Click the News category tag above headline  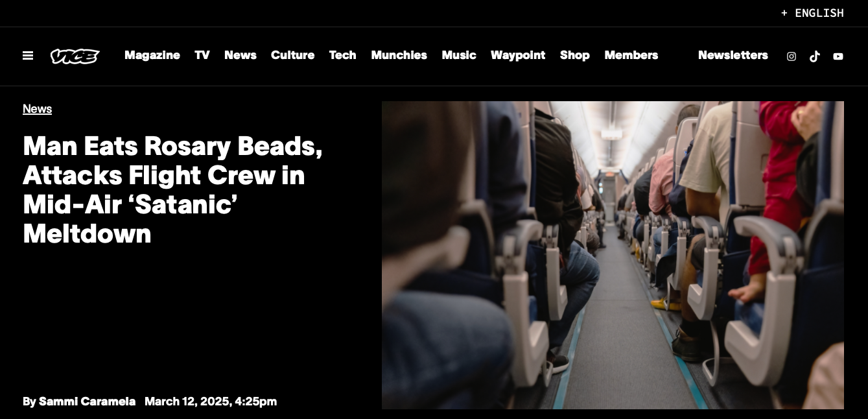[x=37, y=109]
